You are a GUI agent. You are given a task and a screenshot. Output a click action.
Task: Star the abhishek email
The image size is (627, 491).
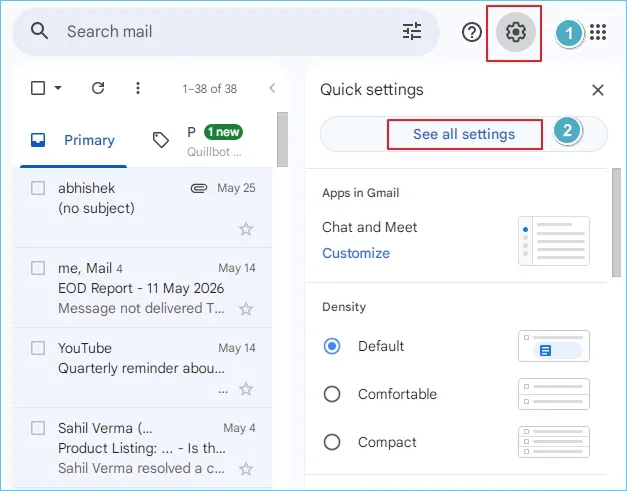tap(246, 229)
